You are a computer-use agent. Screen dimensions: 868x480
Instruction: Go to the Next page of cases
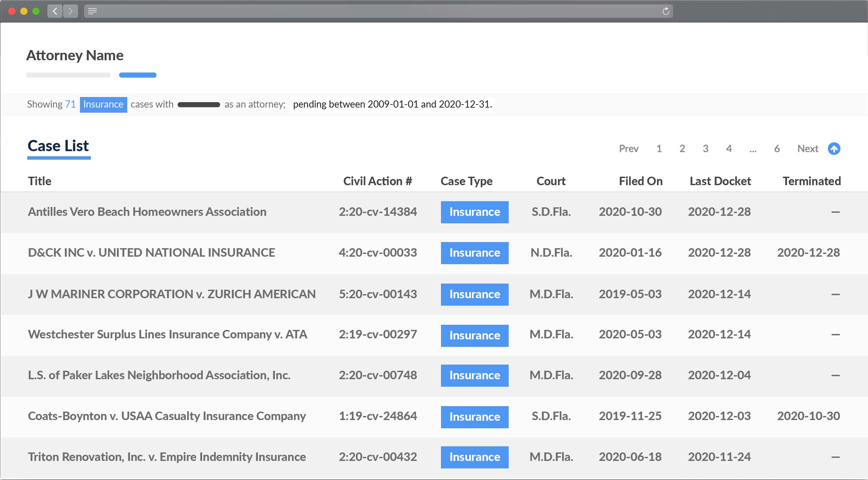pos(807,148)
